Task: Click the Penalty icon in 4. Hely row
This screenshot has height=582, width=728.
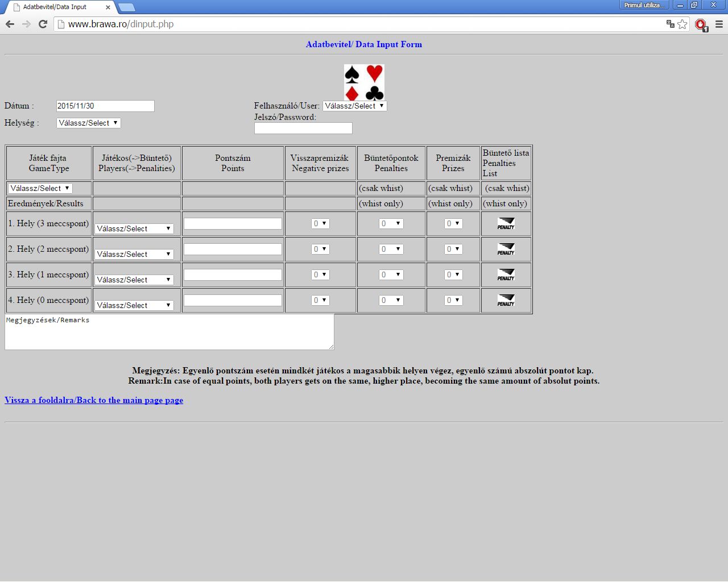Action: pos(506,300)
